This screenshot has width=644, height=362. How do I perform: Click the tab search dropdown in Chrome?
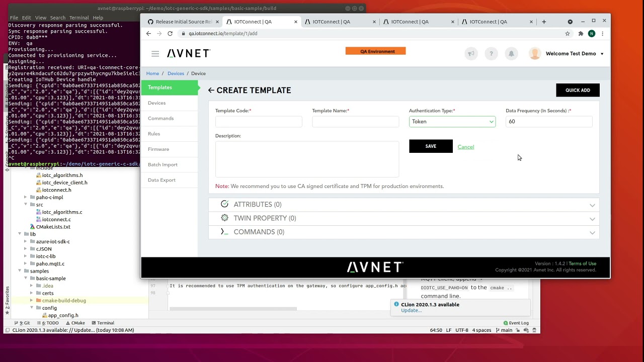coord(570,22)
